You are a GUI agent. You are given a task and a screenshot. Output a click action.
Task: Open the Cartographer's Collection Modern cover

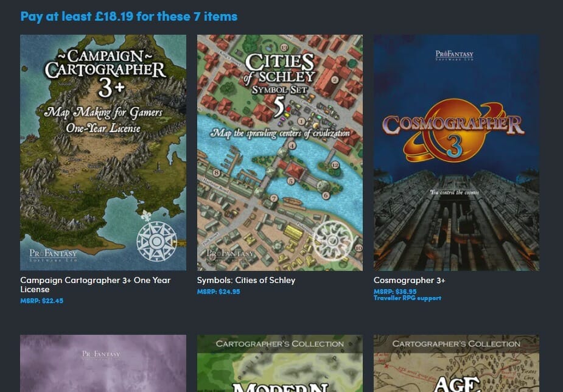pyautogui.click(x=280, y=363)
